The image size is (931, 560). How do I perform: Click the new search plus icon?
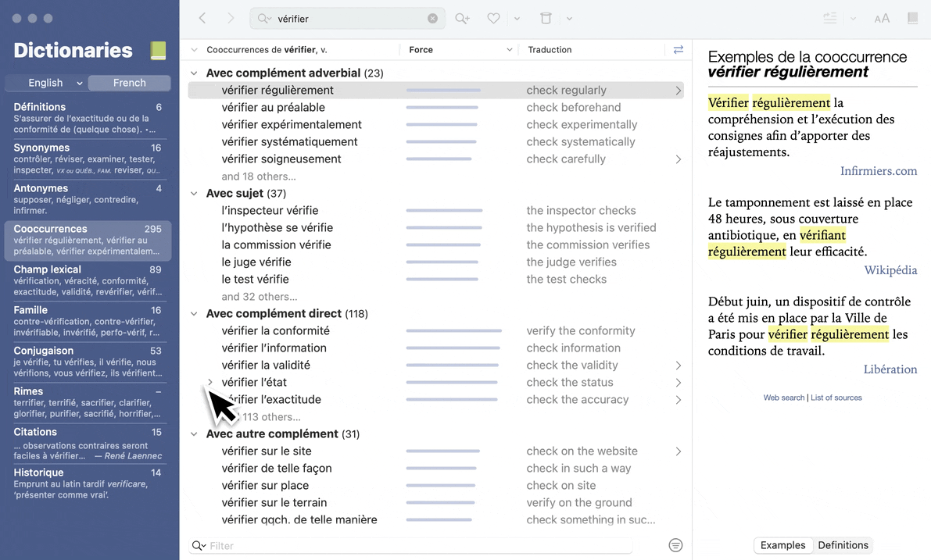pyautogui.click(x=462, y=19)
